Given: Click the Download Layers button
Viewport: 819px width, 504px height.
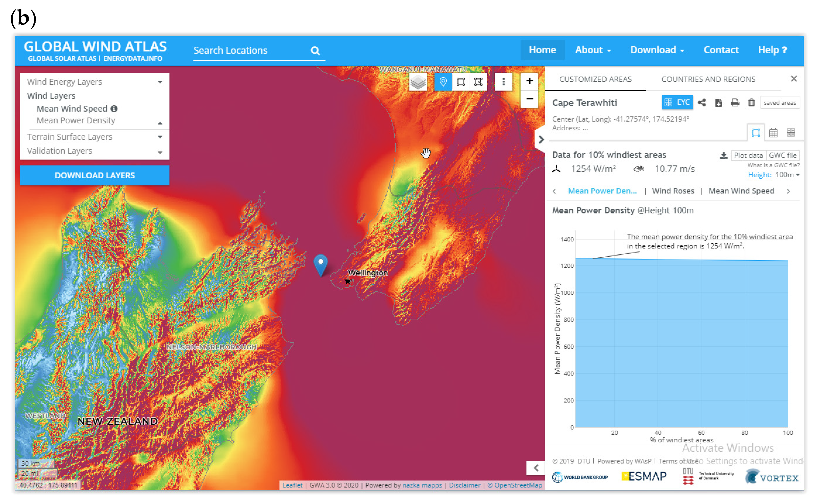Looking at the screenshot, I should click(95, 175).
